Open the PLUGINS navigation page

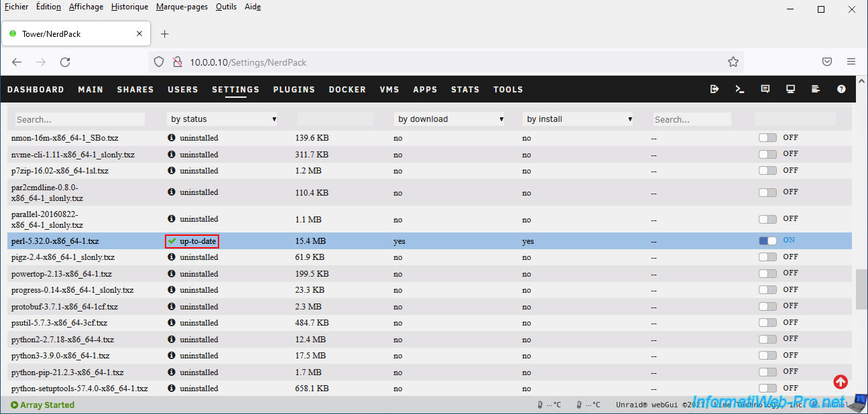(x=294, y=89)
